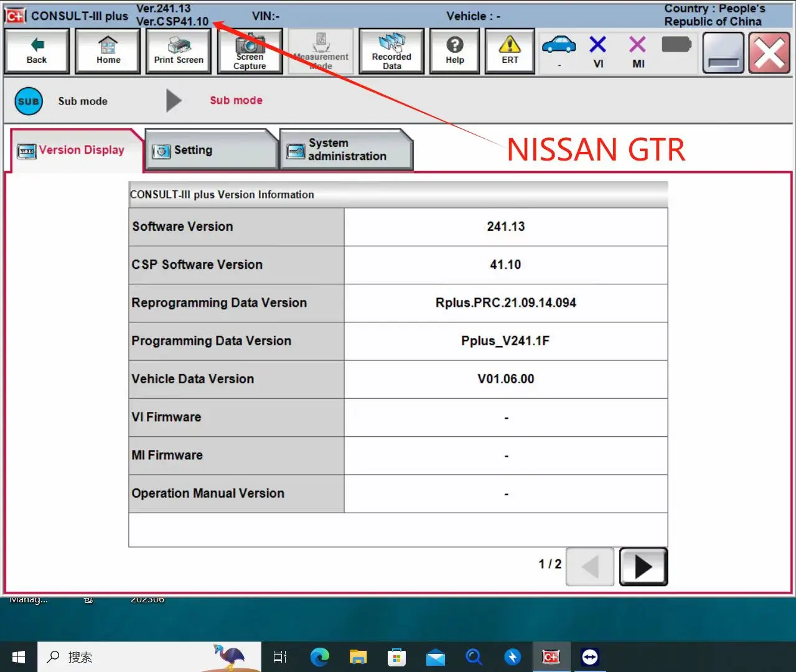The height and width of the screenshot is (672, 796).
Task: Open File Explorer from taskbar
Action: coord(358,657)
